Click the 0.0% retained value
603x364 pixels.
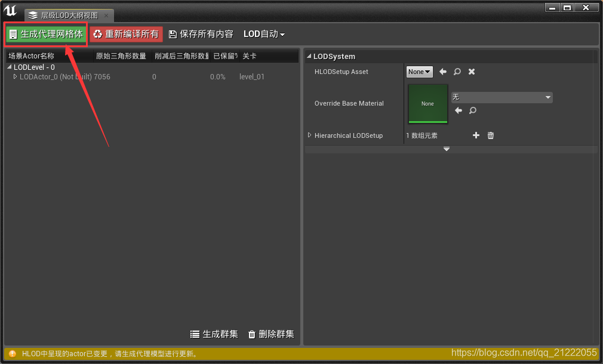(218, 77)
